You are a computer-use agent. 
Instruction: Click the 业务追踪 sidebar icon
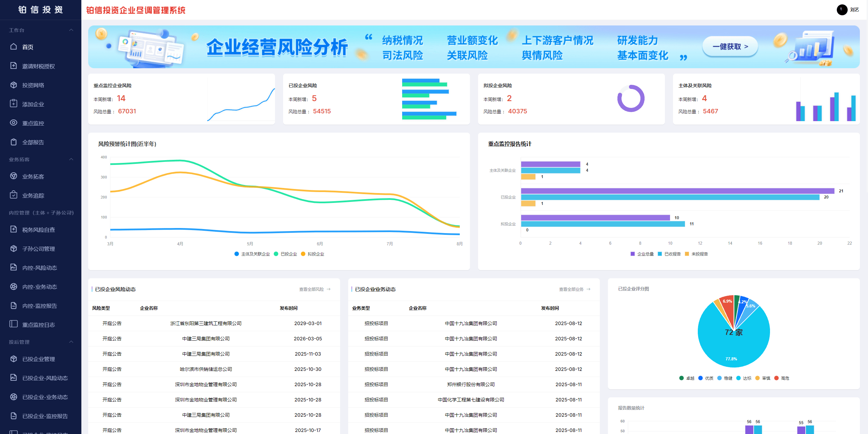tap(14, 195)
